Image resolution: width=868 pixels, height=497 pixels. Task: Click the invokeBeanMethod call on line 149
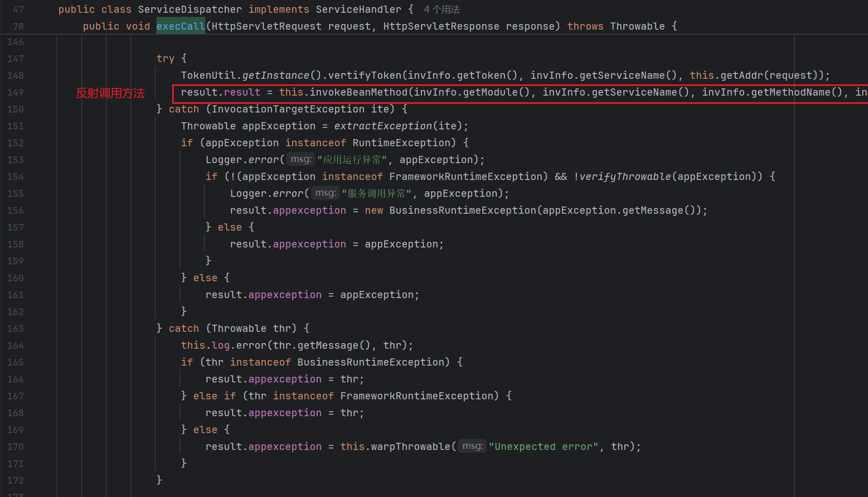click(x=359, y=93)
